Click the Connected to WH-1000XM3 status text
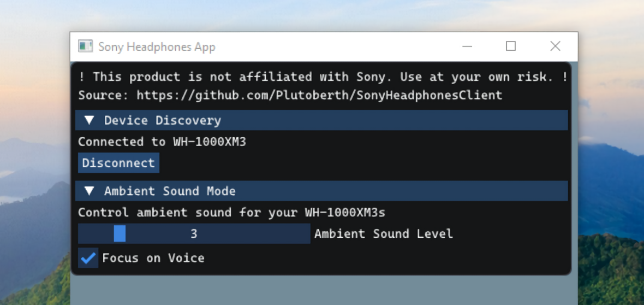644x305 pixels. click(162, 142)
